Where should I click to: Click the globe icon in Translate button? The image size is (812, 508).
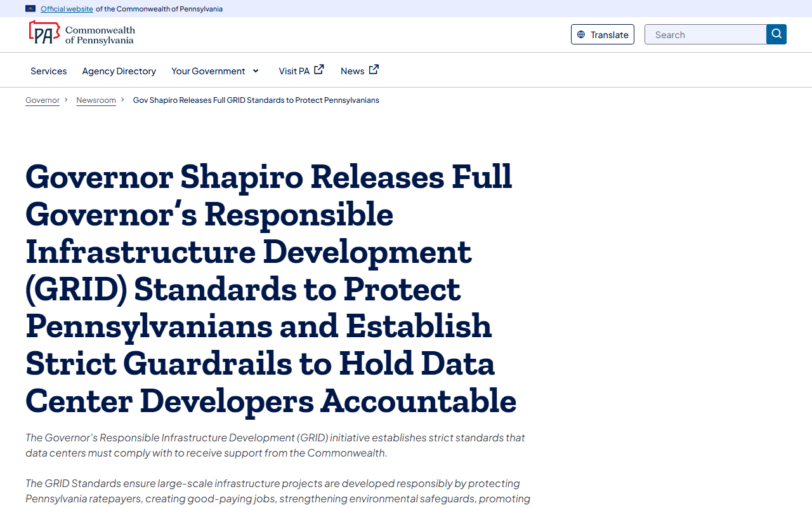tap(581, 34)
